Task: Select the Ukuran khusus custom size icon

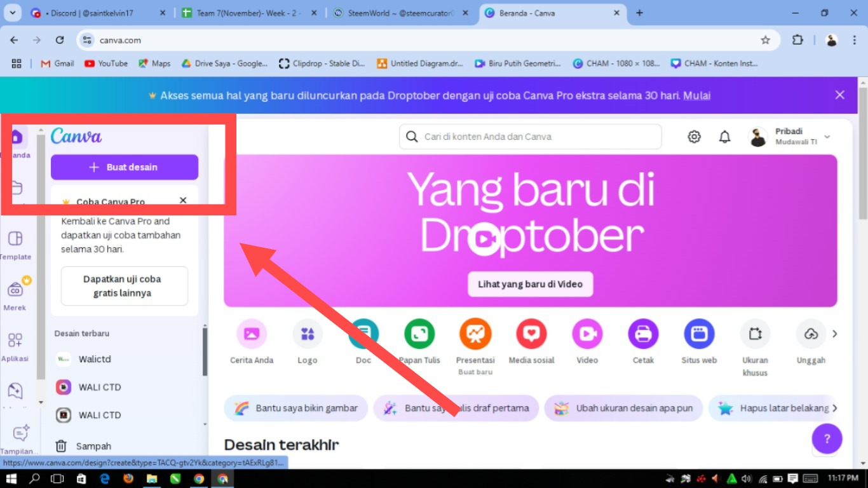Action: pos(755,334)
